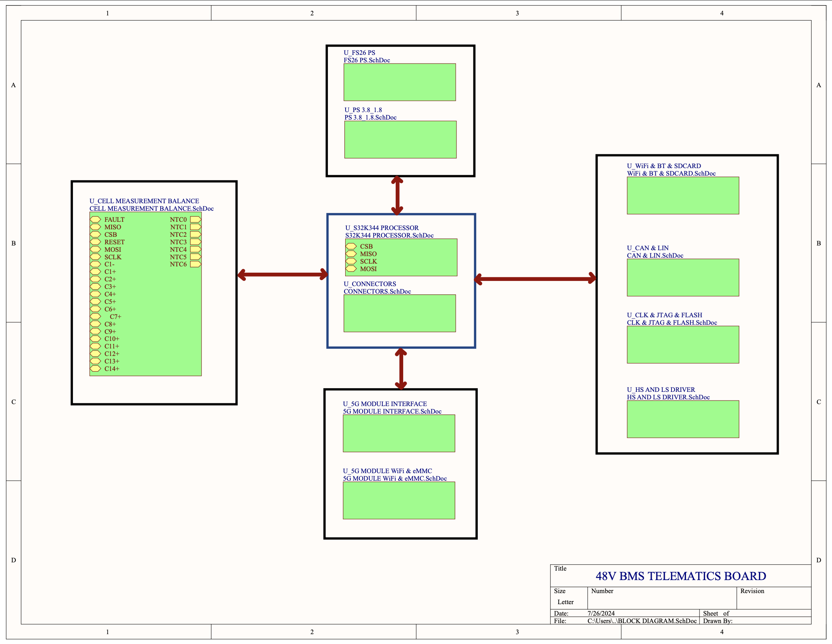Click the CAN & LIN sheet symbol block
The image size is (832, 644).
point(683,277)
